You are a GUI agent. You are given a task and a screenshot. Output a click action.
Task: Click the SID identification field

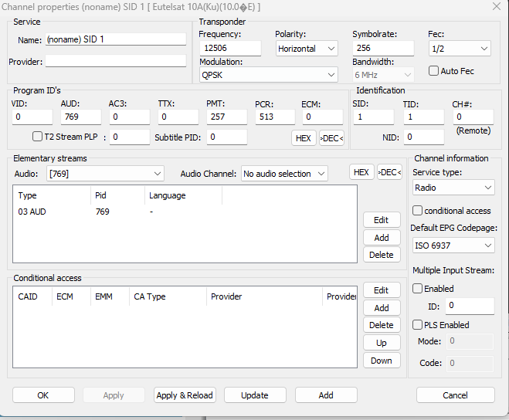[374, 117]
